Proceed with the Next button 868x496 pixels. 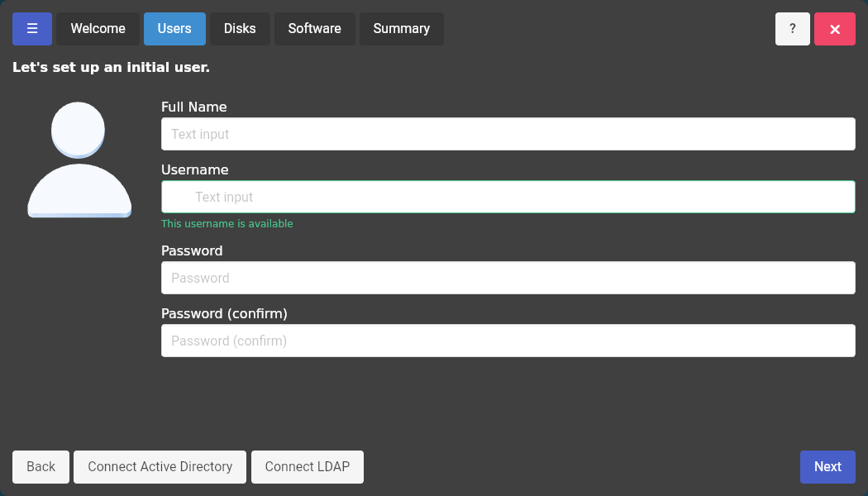tap(827, 467)
